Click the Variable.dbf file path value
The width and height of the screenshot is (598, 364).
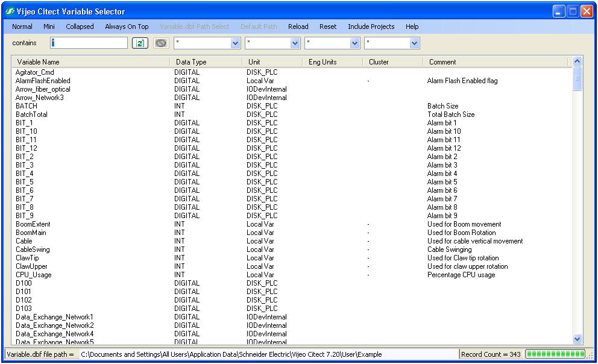(x=231, y=354)
